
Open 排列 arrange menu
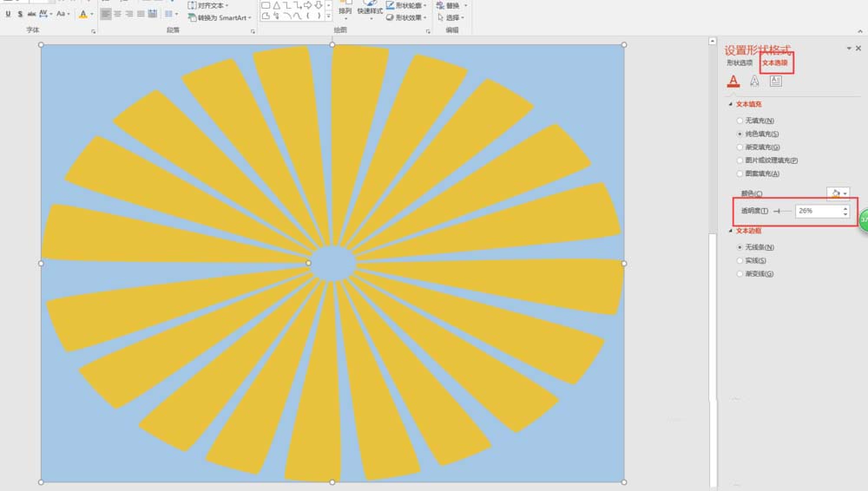[x=345, y=9]
